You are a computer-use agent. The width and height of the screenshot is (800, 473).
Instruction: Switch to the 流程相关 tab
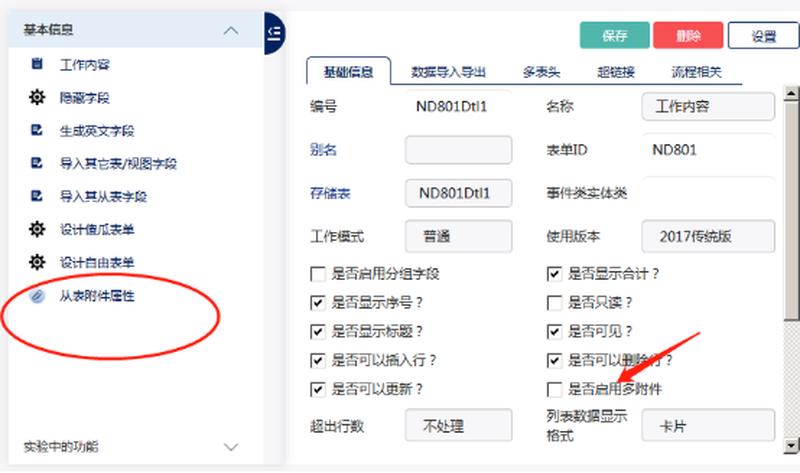point(696,72)
